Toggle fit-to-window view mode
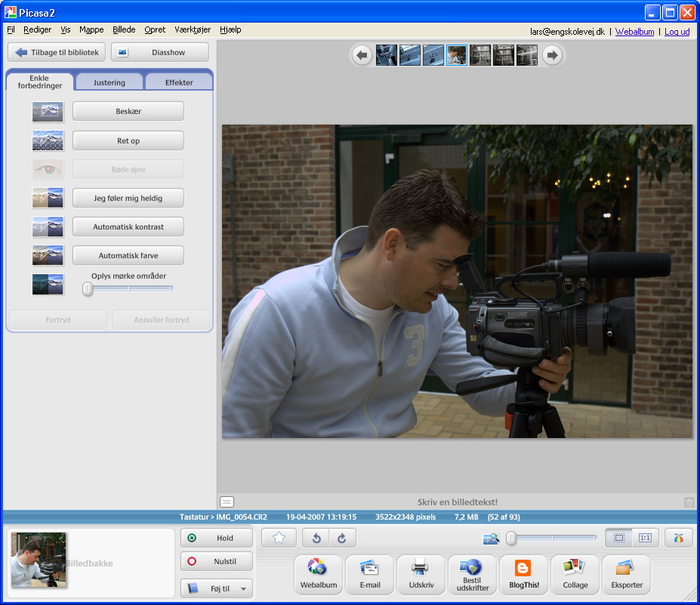This screenshot has width=700, height=605. click(x=618, y=538)
